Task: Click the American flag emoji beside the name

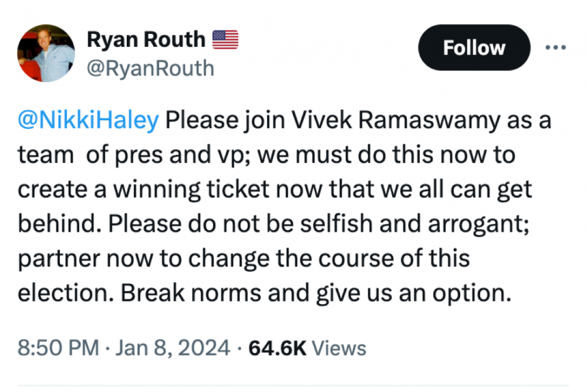Action: pyautogui.click(x=225, y=40)
